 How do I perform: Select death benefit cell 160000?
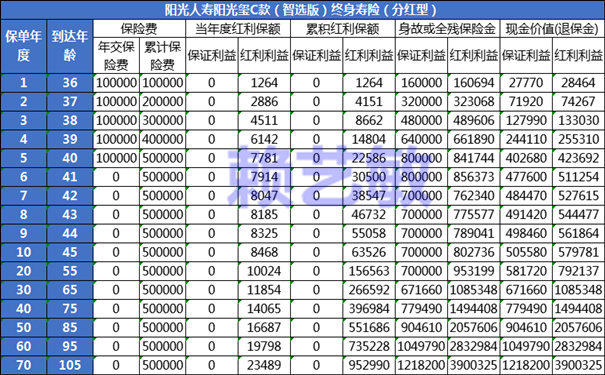click(421, 83)
